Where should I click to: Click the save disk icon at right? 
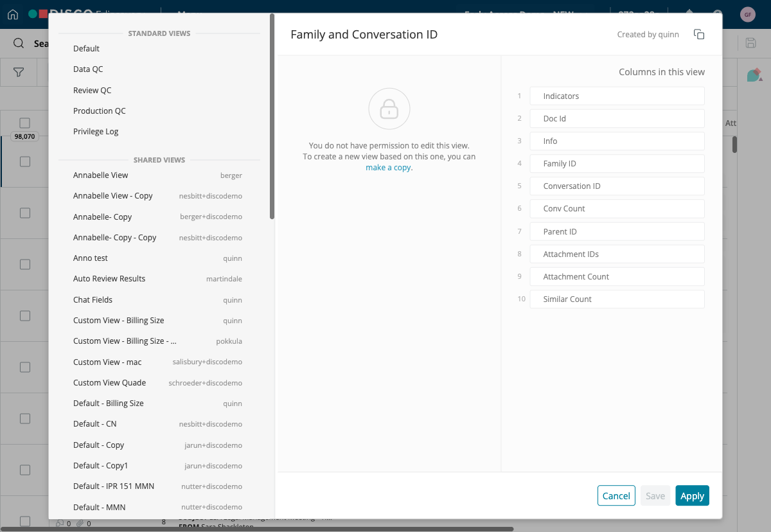tap(750, 43)
